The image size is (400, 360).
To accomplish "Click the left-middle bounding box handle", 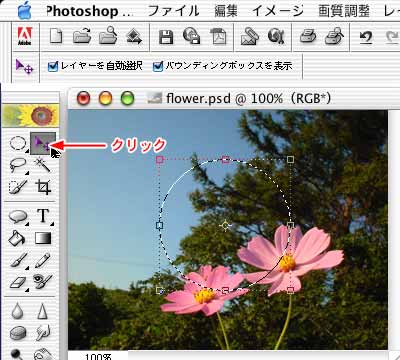I will tap(160, 226).
